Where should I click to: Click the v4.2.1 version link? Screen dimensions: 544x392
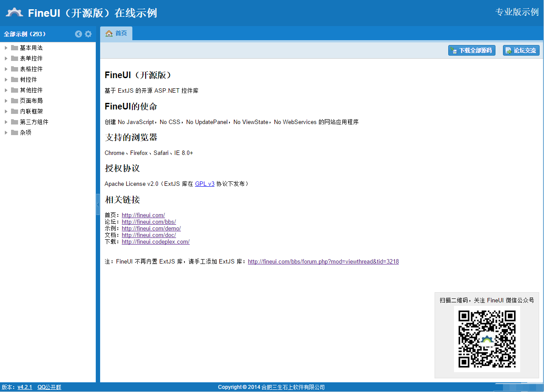pos(25,387)
